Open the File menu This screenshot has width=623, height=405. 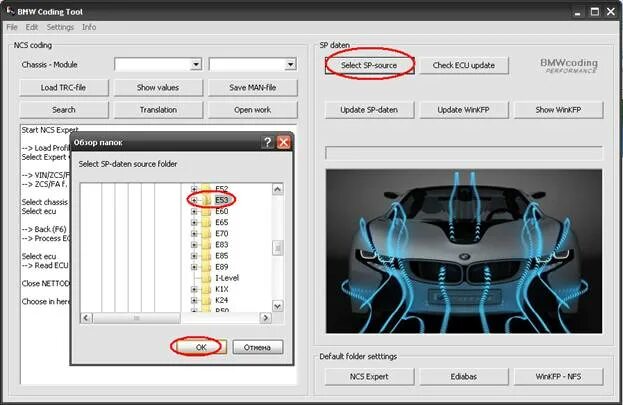tap(12, 27)
